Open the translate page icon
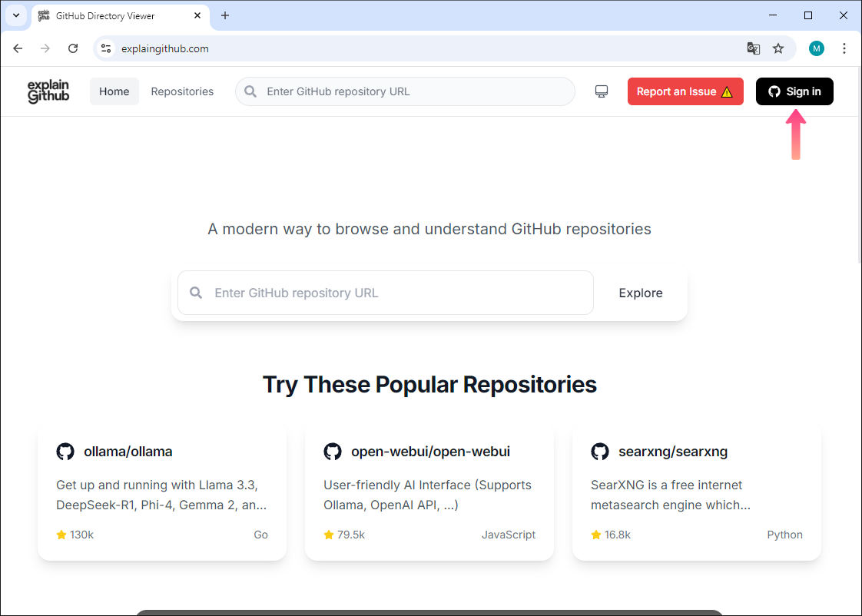This screenshot has height=616, width=862. (x=753, y=48)
